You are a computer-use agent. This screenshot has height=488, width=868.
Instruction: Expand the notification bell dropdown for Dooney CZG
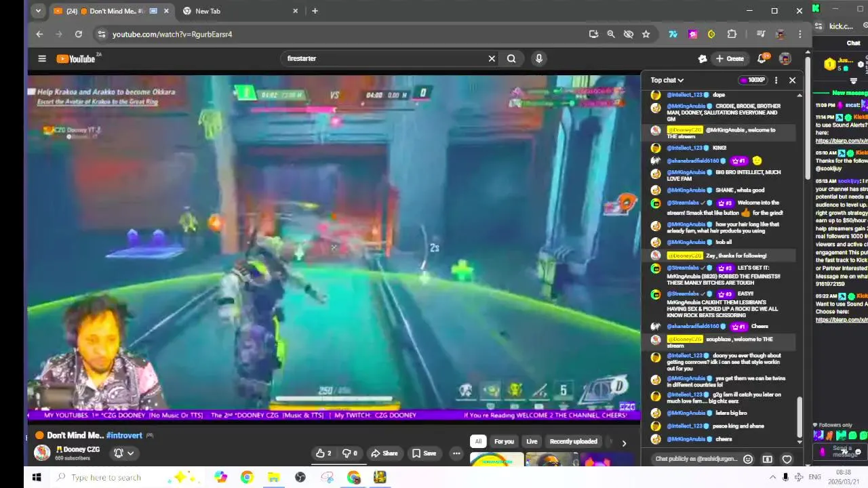click(123, 453)
